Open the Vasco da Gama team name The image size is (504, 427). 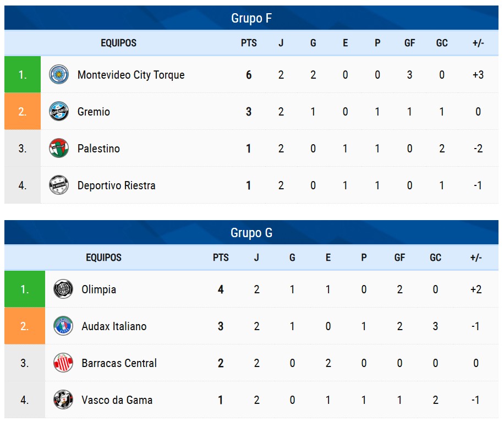(x=117, y=400)
